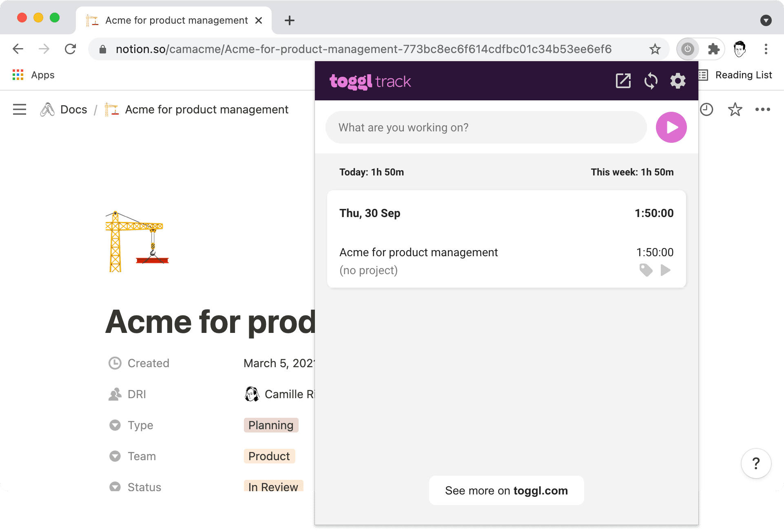Screen dimensions: 784x532
Task: Open Toggl Track in a new window
Action: click(623, 81)
